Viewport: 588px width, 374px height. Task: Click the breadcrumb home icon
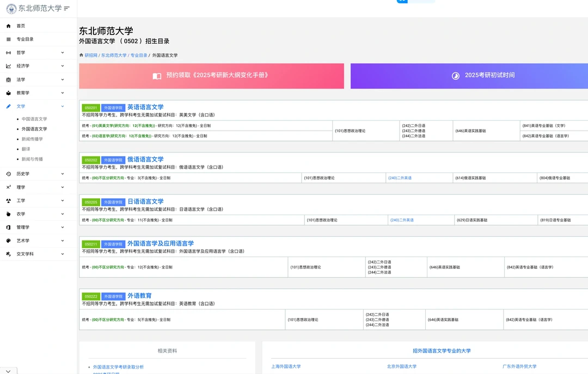pos(81,55)
